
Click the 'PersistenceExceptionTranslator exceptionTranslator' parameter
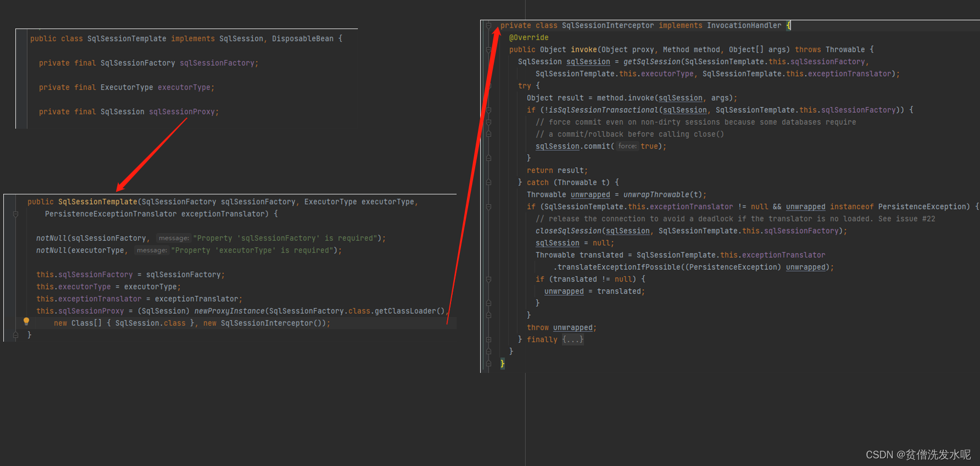click(x=155, y=214)
